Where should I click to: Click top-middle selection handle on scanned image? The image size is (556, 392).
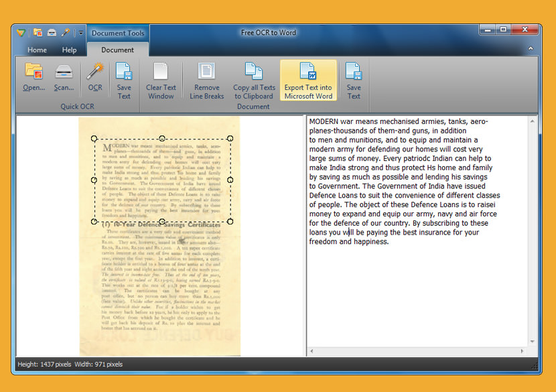click(x=162, y=138)
